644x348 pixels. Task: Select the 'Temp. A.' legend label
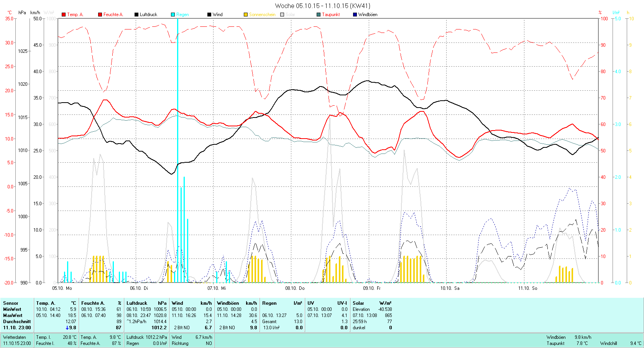point(75,15)
